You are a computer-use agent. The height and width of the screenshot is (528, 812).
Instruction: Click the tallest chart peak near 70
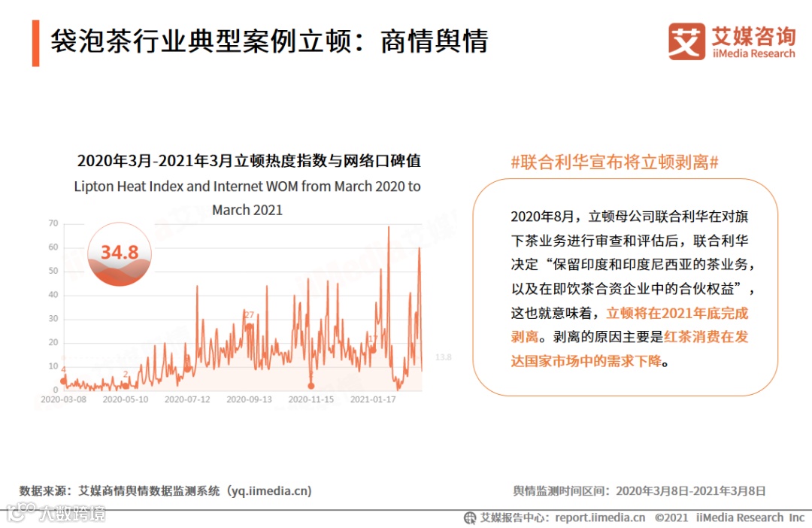389,228
